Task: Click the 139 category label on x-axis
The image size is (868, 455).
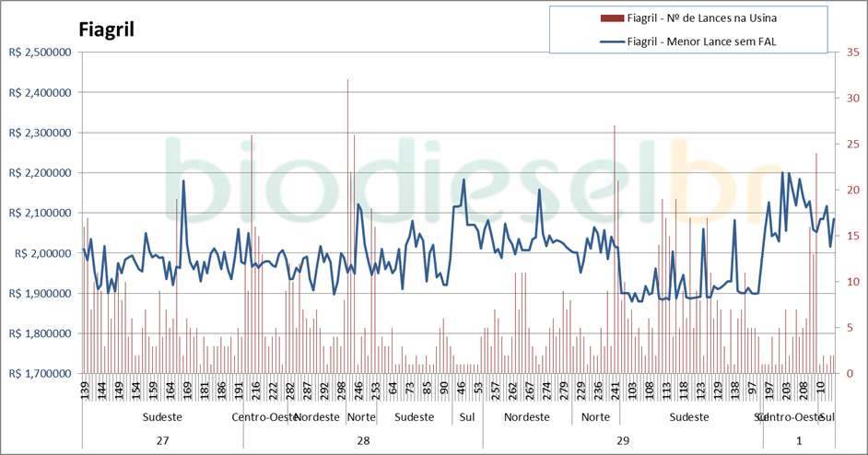Action: [86, 389]
